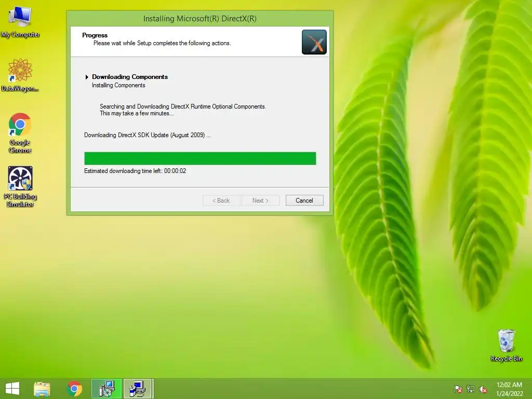
Task: Switch to the DirectX setup taskbar item
Action: 138,389
